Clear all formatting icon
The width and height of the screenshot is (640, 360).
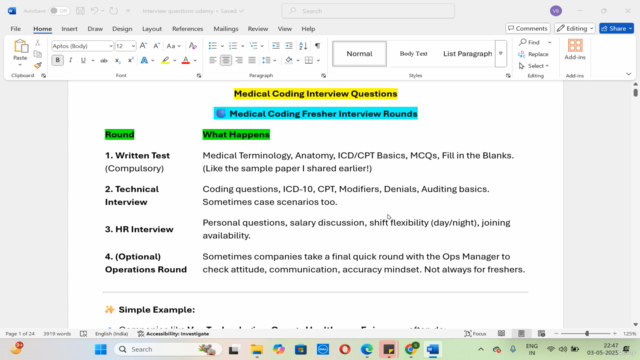pyautogui.click(x=193, y=46)
